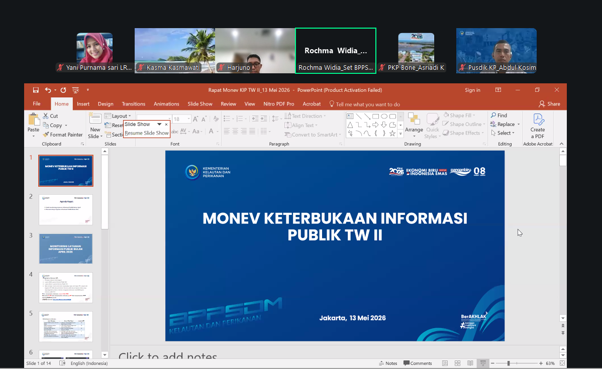This screenshot has width=602, height=369.
Task: Click the Find magnifier tool
Action: pos(499,115)
